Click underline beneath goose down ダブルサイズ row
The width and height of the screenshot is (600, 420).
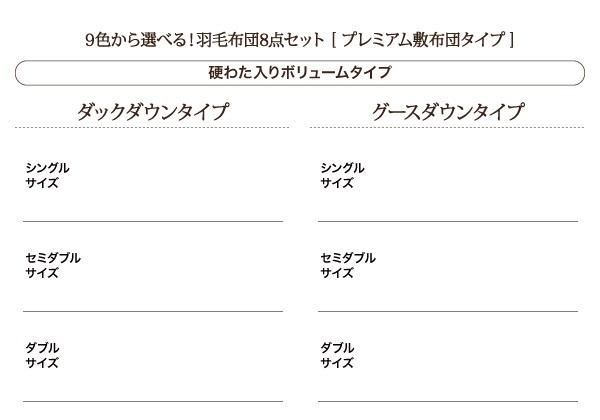coord(447,401)
